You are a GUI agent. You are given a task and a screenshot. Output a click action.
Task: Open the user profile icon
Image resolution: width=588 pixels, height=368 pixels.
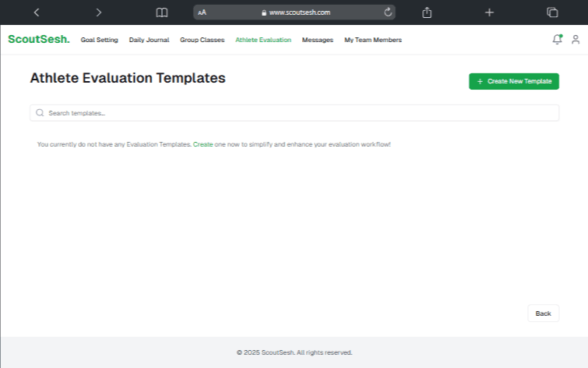(576, 40)
